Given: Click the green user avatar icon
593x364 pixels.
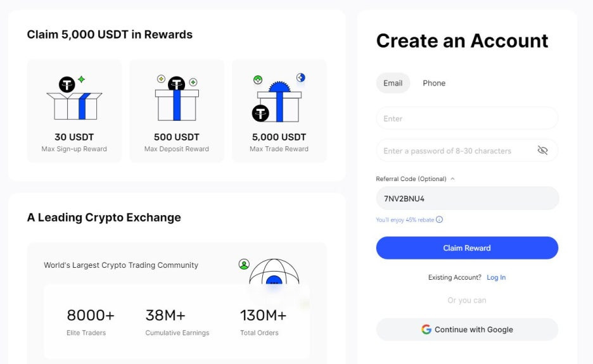Looking at the screenshot, I should tap(244, 264).
